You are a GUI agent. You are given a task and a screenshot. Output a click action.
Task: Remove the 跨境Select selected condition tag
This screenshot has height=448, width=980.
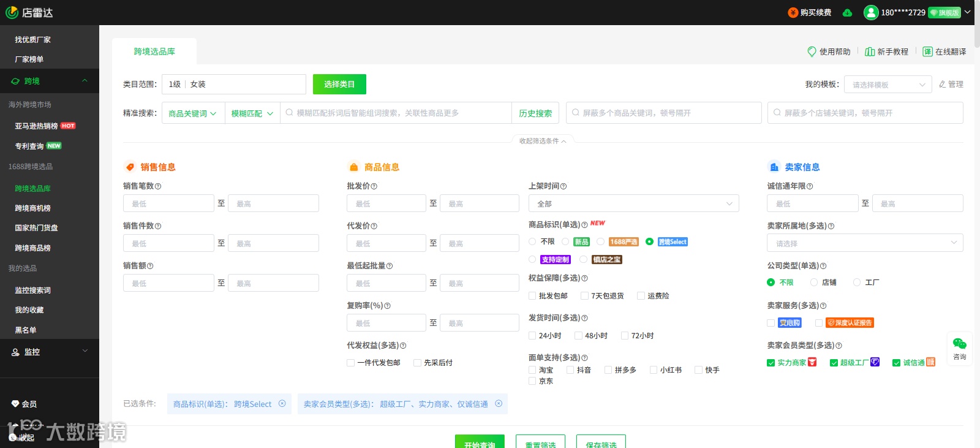[x=282, y=403]
